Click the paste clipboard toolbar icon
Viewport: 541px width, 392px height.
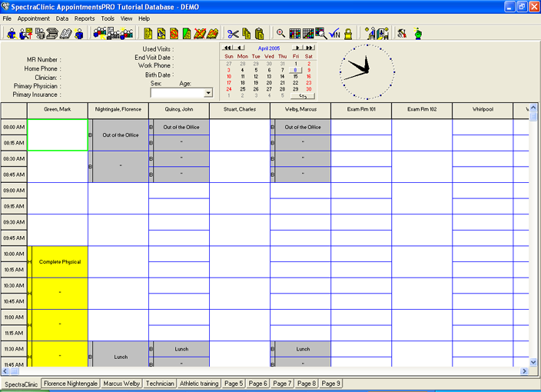click(x=260, y=34)
